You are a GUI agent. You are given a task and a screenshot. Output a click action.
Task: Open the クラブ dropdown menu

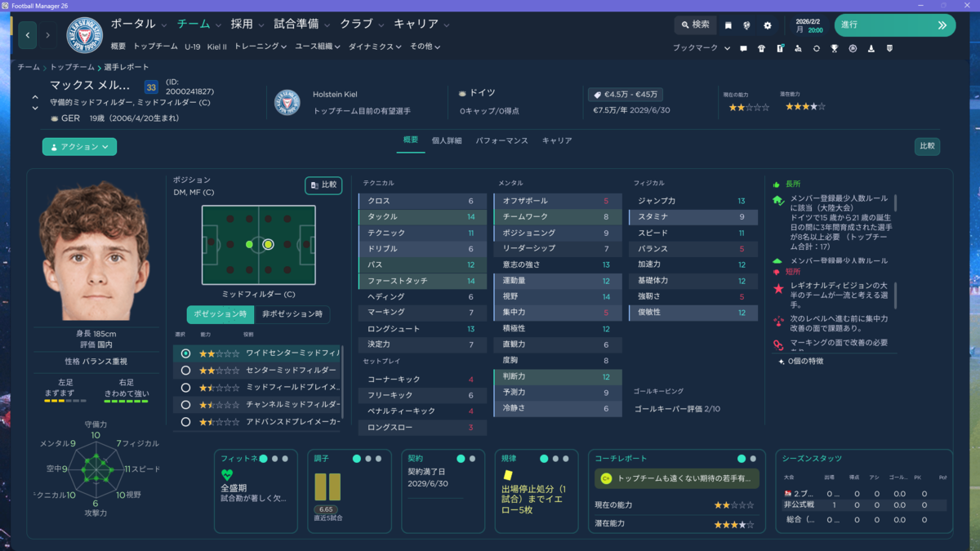click(x=362, y=24)
